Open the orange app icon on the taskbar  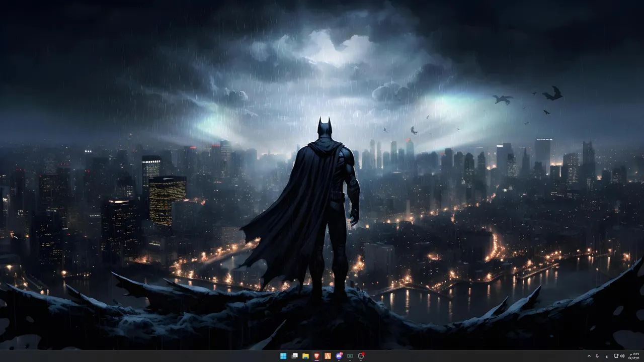pyautogui.click(x=328, y=356)
